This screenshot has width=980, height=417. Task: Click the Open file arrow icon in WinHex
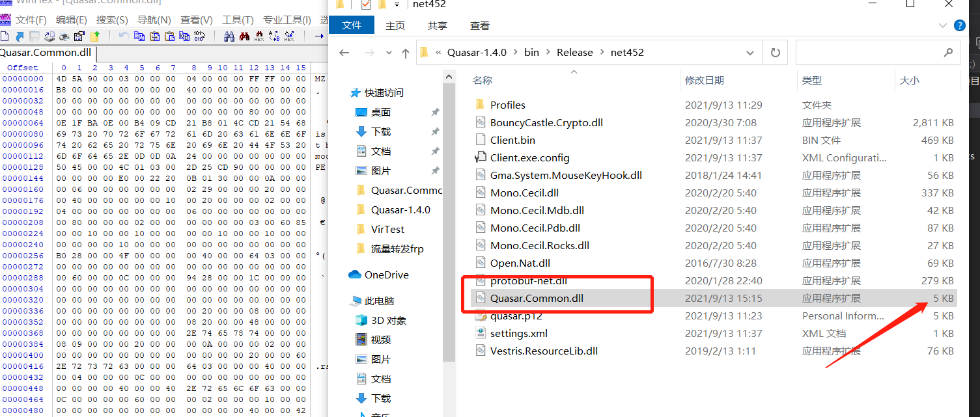click(20, 36)
